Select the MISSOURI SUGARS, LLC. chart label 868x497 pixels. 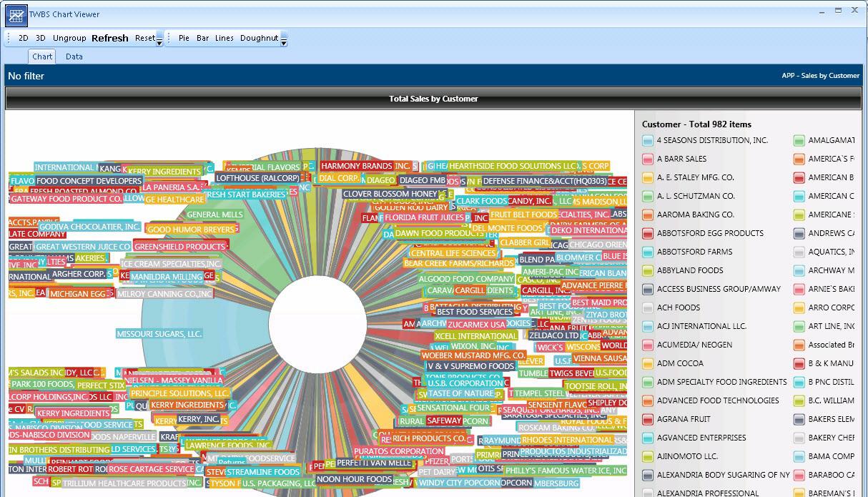tap(159, 334)
